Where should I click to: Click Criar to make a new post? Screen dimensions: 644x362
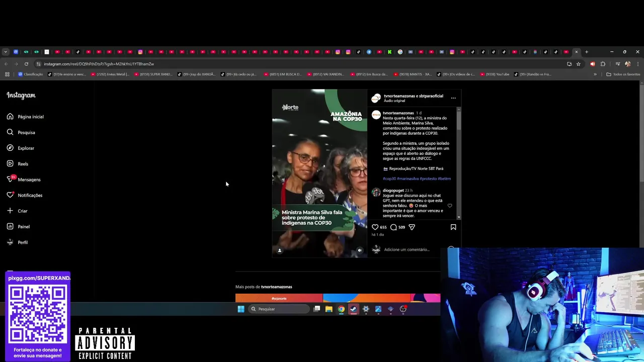coord(17,211)
